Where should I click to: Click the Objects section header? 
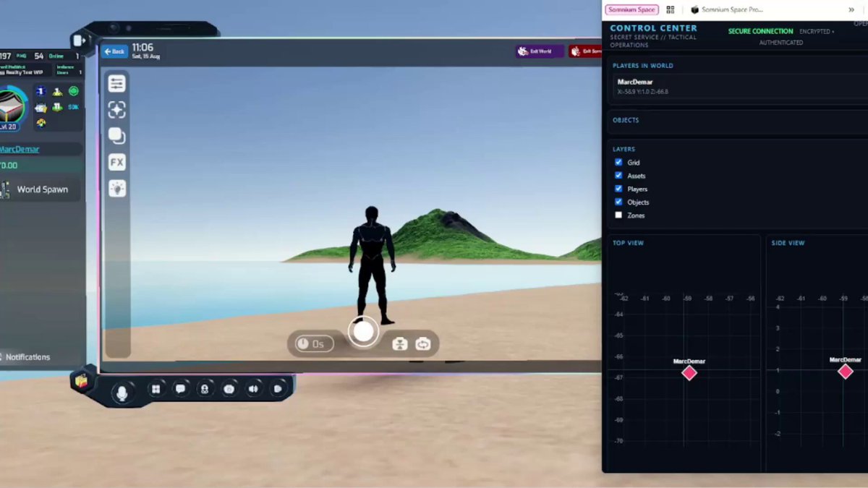pyautogui.click(x=626, y=120)
